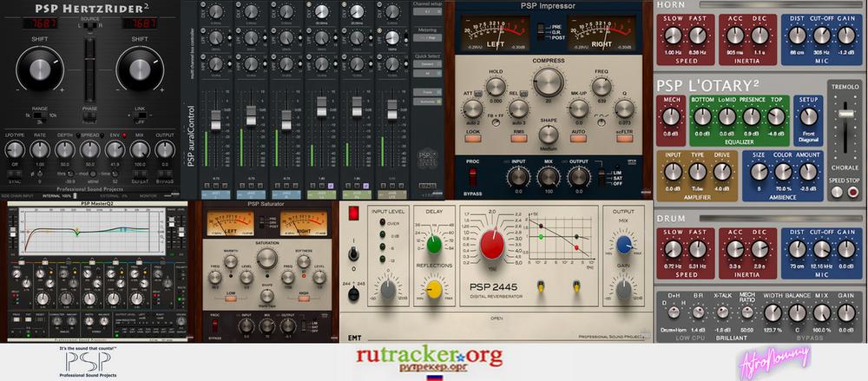The image size is (868, 381).
Task: Click the red power button in PSP 2445
Action: pos(354,213)
